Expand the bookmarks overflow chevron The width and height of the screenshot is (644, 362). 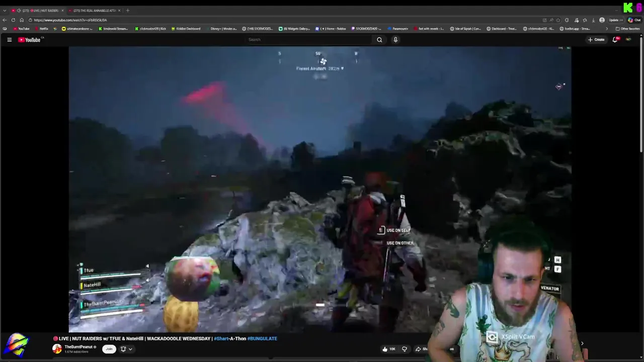pos(606,29)
